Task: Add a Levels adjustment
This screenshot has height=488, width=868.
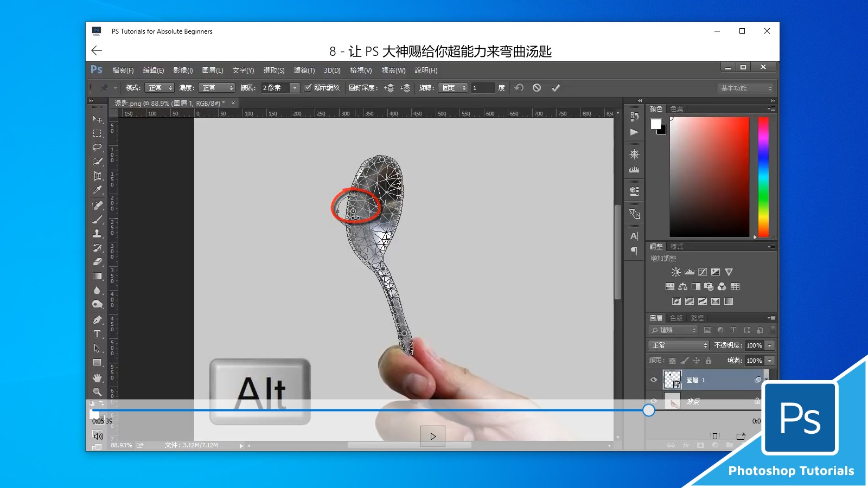Action: 690,272
